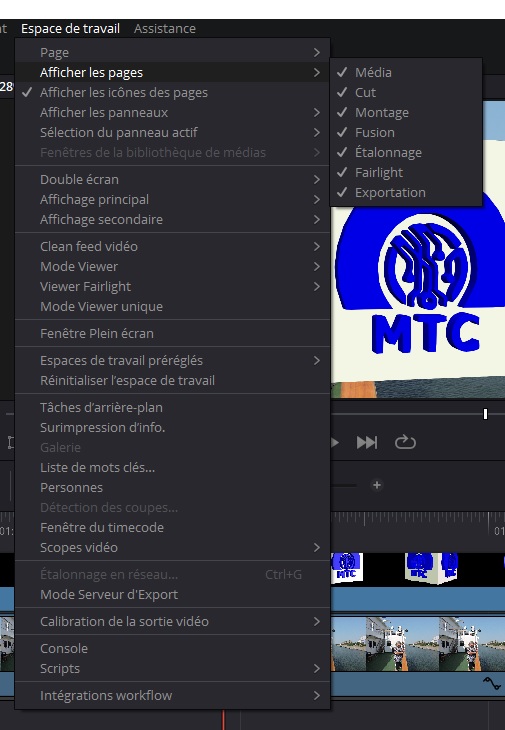
Task: Choose Mode Serveur d'Export
Action: (172, 595)
